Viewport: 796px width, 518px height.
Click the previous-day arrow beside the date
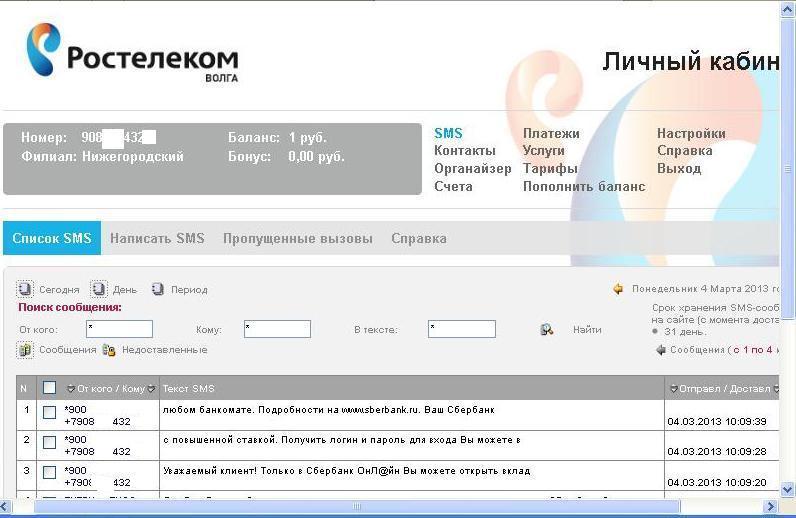coord(619,289)
